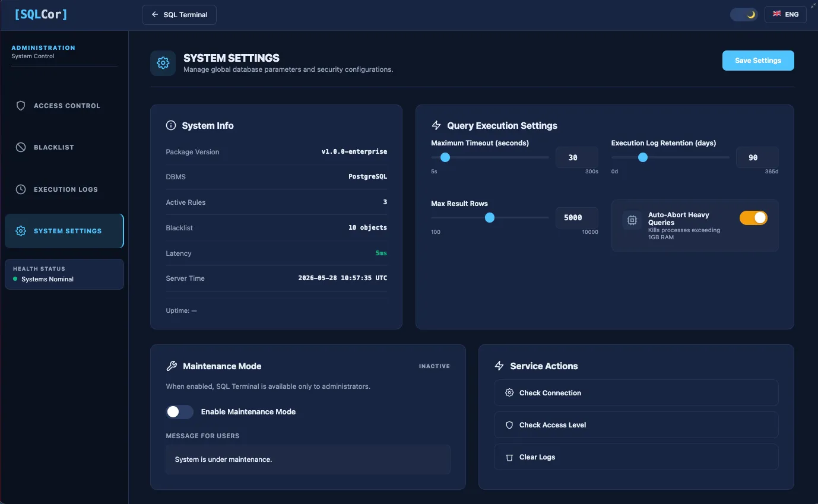Click the green Systems Nominal status dot
Screen dimensions: 818x504
[x=15, y=279]
